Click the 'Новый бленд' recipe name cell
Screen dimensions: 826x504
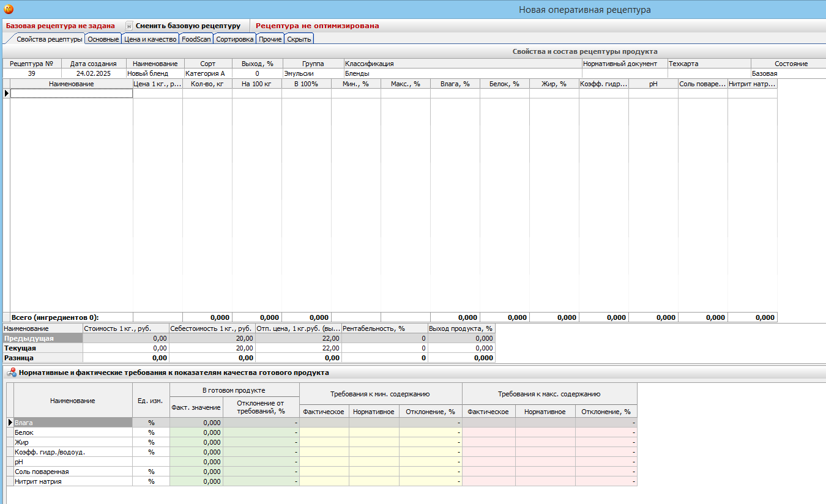point(155,73)
